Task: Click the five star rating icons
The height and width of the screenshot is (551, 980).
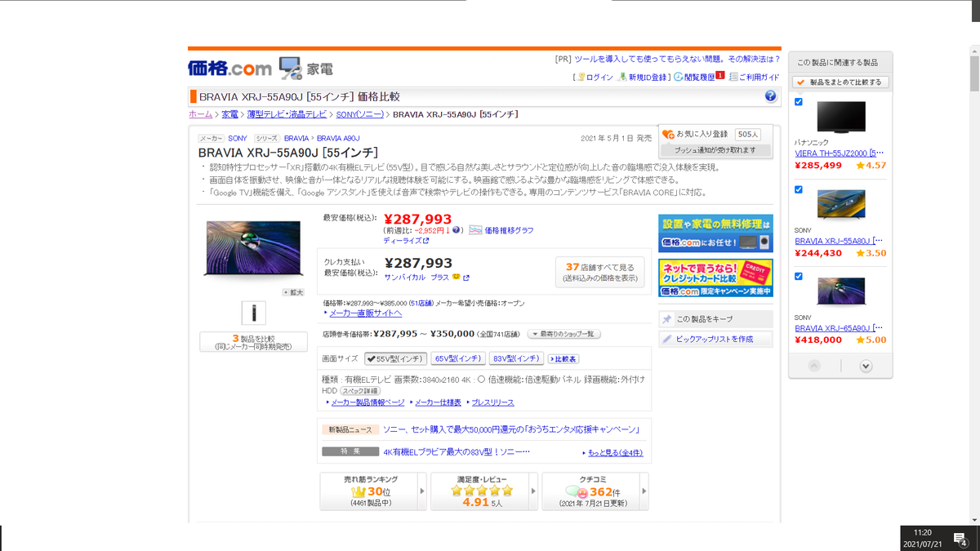Action: (x=482, y=491)
